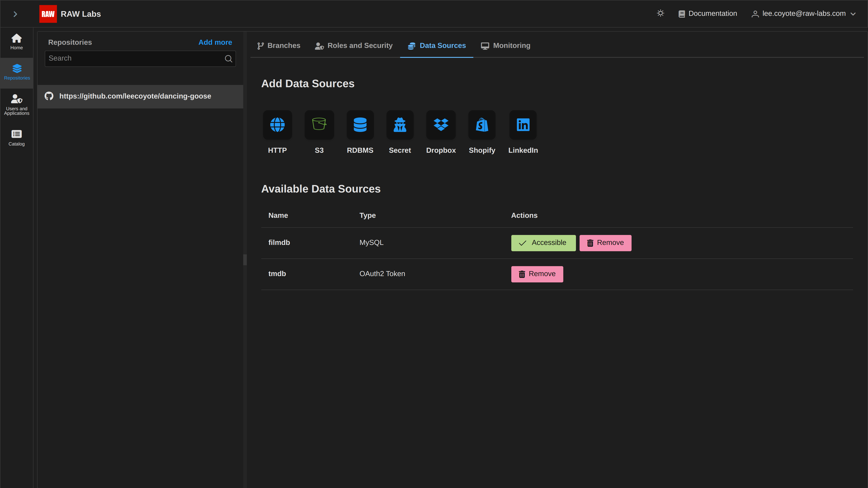Switch to the Branches tab

click(x=279, y=46)
